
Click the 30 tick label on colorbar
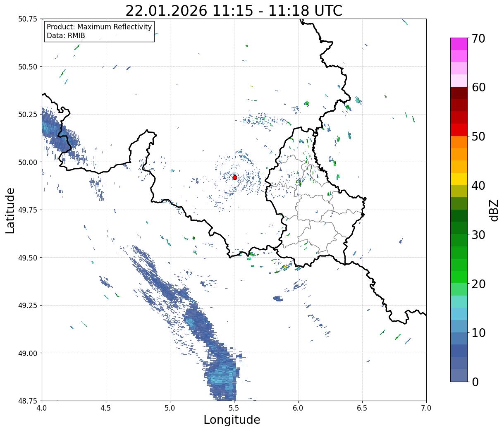click(478, 234)
